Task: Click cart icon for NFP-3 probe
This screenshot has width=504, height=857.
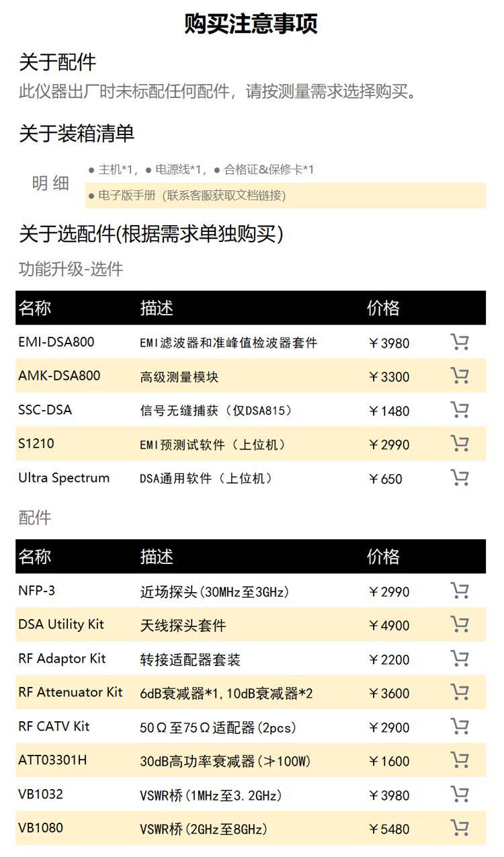Action: [x=460, y=591]
